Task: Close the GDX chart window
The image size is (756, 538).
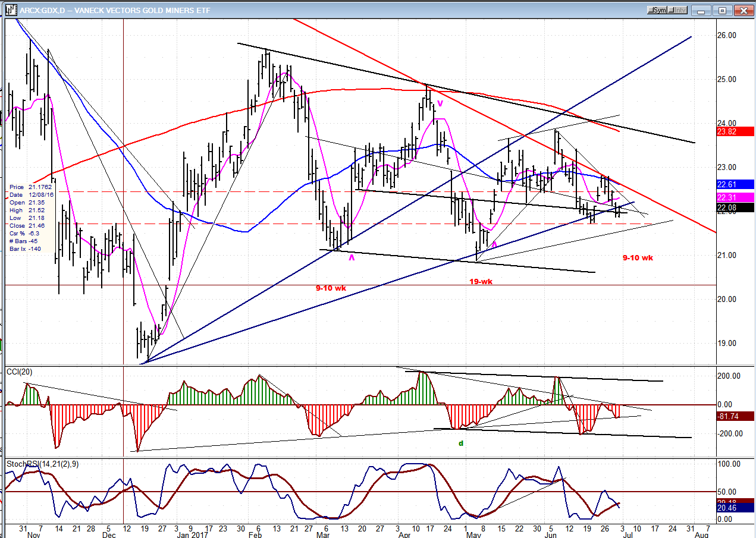Action: [x=742, y=10]
